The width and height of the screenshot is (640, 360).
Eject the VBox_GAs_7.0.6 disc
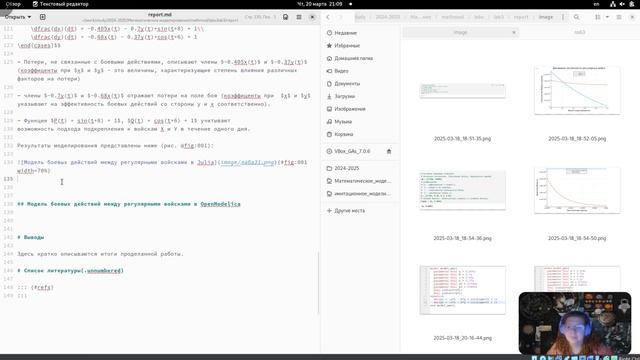[389, 151]
